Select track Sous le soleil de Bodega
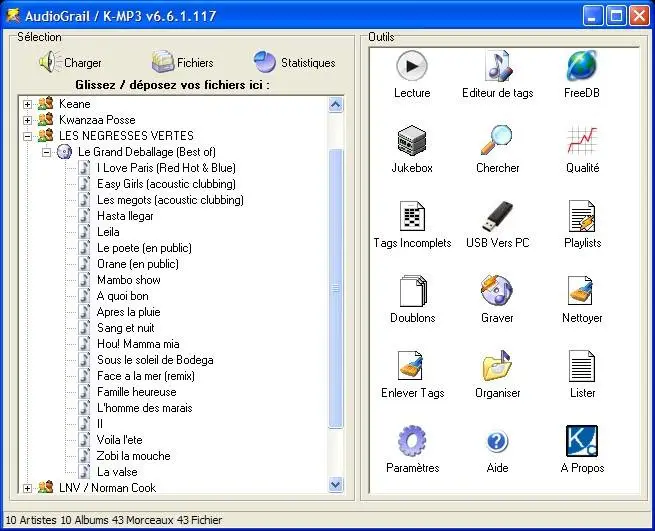This screenshot has height=531, width=655. point(155,360)
